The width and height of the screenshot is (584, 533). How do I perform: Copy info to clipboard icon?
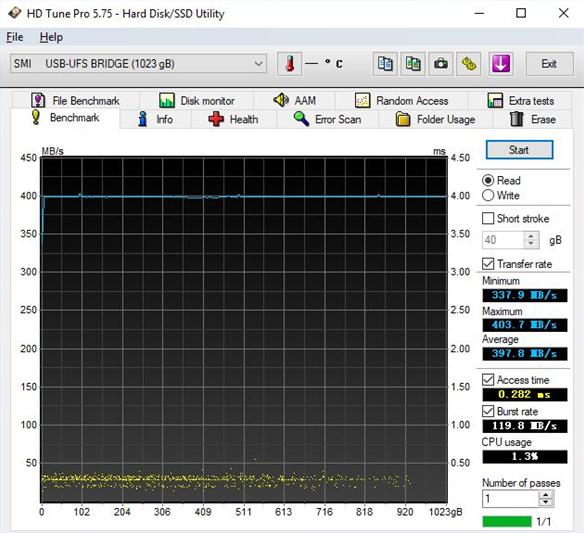[385, 64]
